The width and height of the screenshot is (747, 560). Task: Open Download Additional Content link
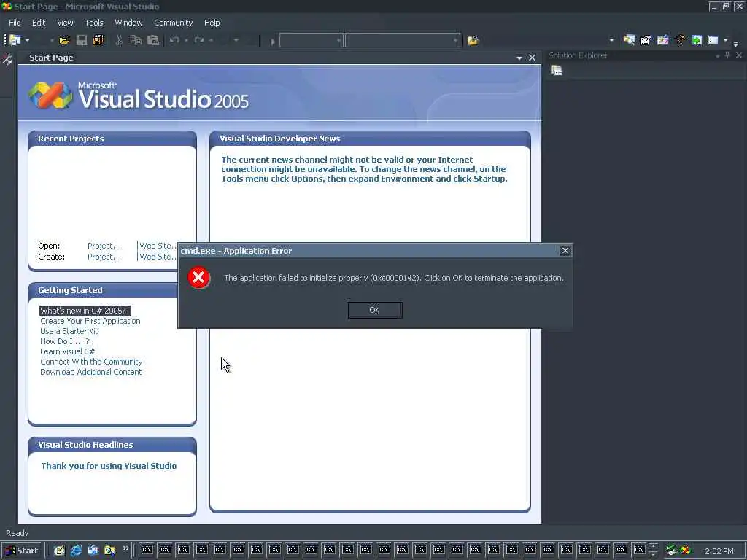coord(91,372)
